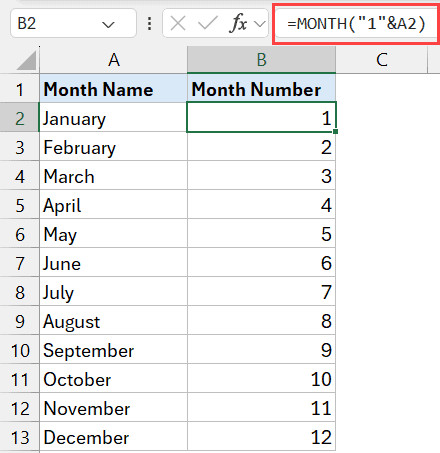
Task: Click the three-dot formula bar handle
Action: [150, 24]
